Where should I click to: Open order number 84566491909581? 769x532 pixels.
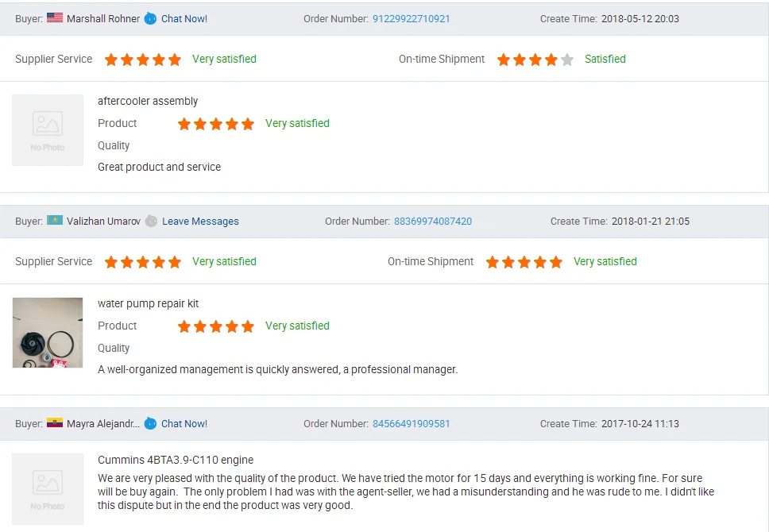(x=411, y=424)
